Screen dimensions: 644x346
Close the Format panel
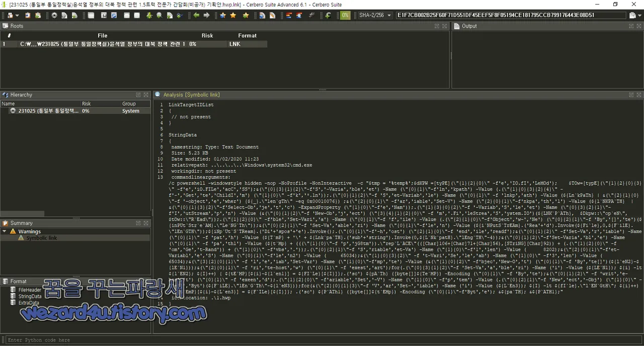tap(146, 281)
